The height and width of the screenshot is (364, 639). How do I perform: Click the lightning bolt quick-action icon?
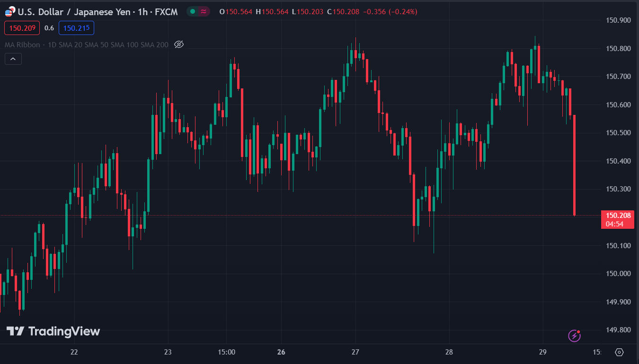coord(575,336)
